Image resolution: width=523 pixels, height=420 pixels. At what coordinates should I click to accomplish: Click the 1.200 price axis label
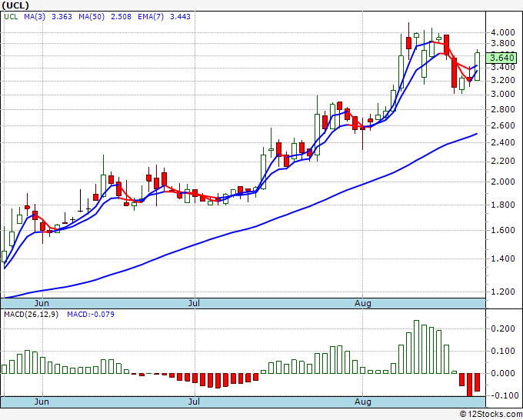pos(503,292)
